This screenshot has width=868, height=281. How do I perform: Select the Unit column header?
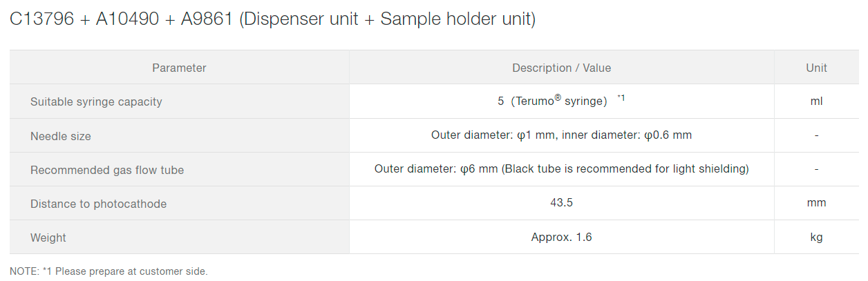(x=816, y=68)
